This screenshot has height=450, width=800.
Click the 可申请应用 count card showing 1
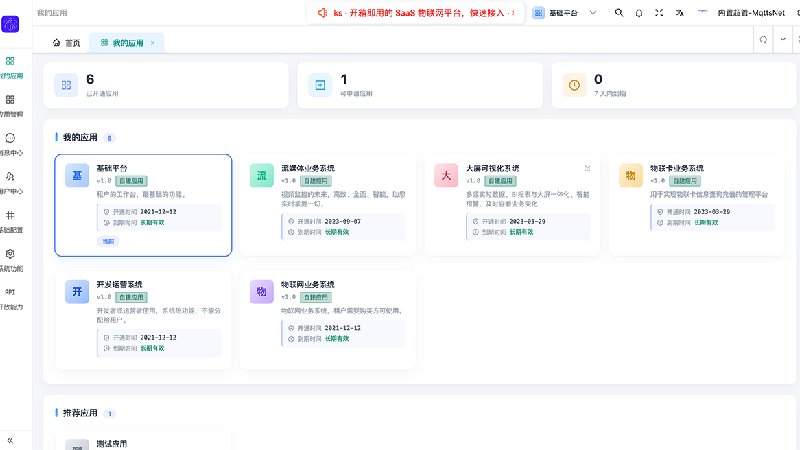(420, 85)
